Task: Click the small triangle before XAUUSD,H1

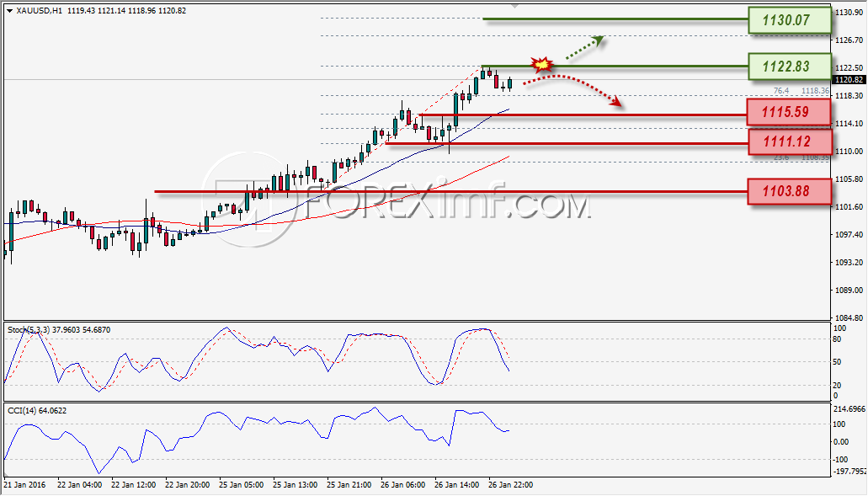Action: pyautogui.click(x=10, y=10)
